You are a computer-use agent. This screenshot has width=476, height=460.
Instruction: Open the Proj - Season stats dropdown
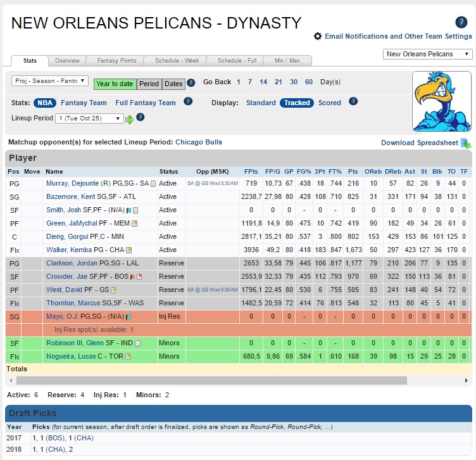tap(50, 81)
